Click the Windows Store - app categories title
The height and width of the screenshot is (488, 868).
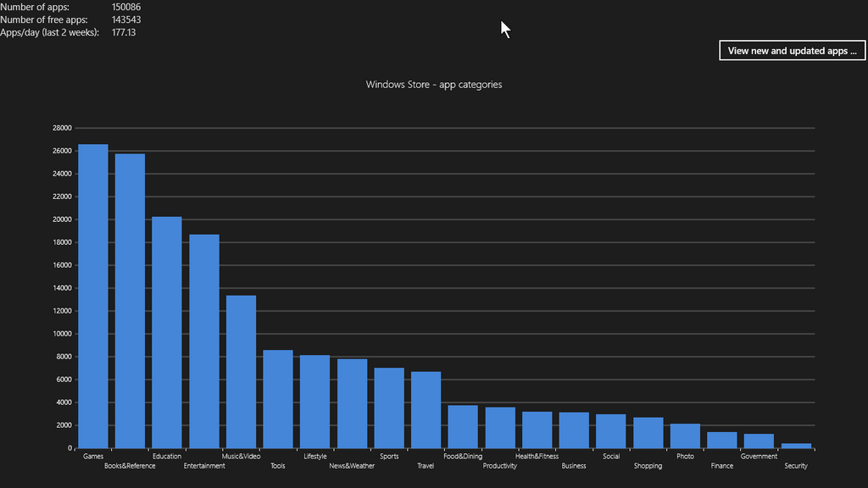coord(434,85)
